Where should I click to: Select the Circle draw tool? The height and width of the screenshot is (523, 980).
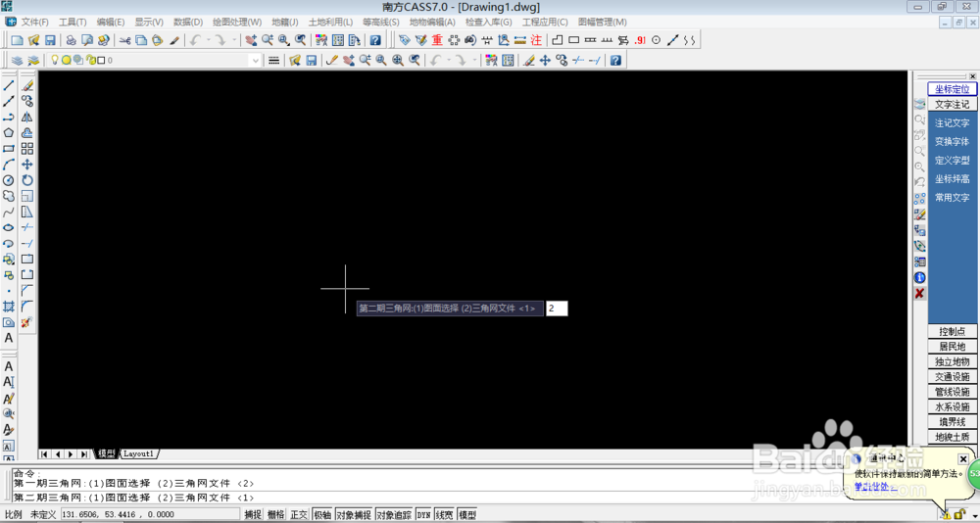[x=9, y=180]
